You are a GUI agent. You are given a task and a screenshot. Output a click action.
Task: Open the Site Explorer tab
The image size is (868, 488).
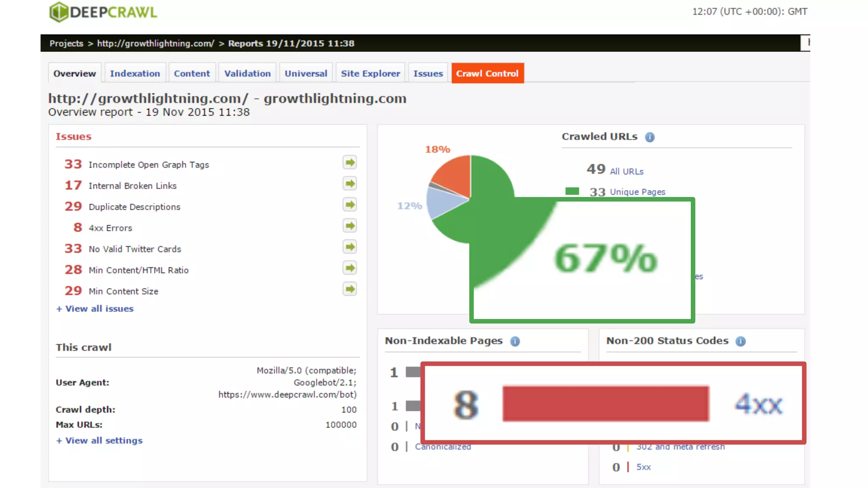370,74
